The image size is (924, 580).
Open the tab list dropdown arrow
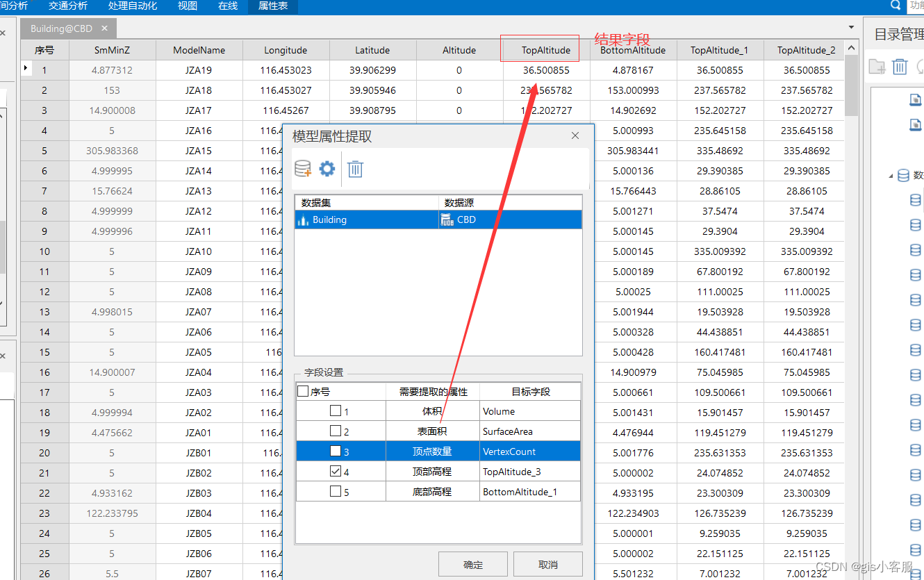(852, 28)
